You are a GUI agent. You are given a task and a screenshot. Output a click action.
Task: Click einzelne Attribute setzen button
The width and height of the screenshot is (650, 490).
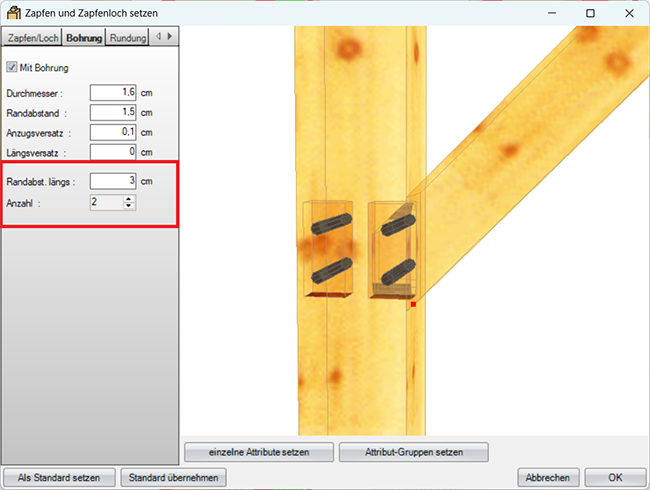click(x=259, y=452)
